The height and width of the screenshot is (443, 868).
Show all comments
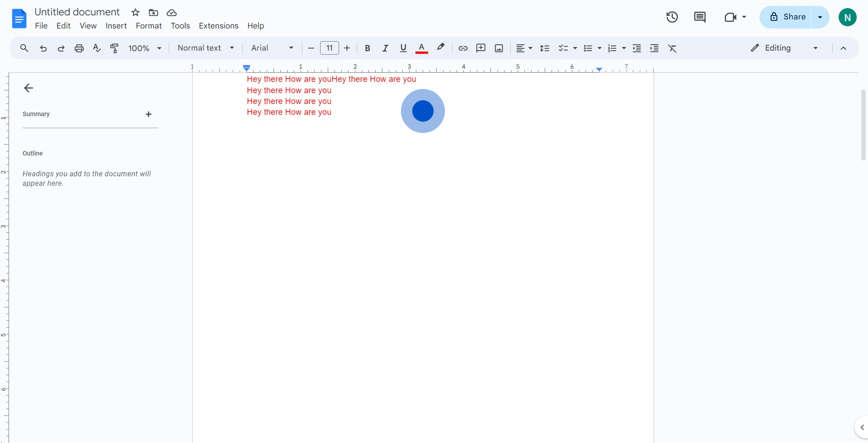tap(700, 17)
